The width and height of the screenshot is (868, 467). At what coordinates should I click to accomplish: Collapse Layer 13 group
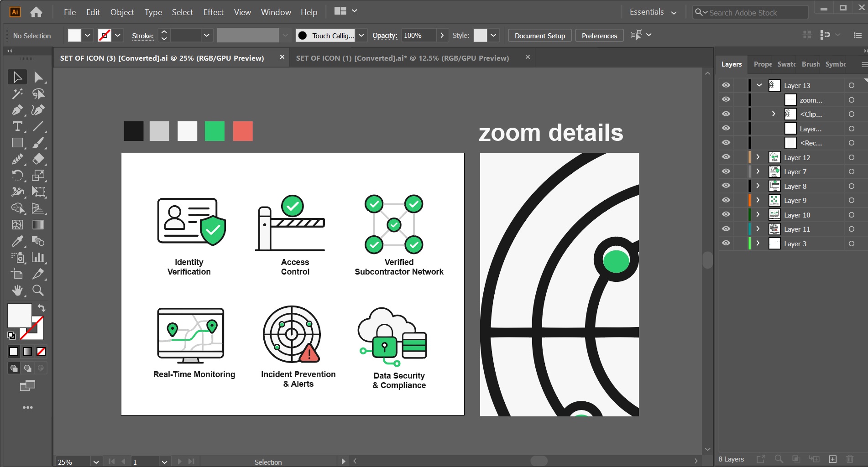(759, 85)
